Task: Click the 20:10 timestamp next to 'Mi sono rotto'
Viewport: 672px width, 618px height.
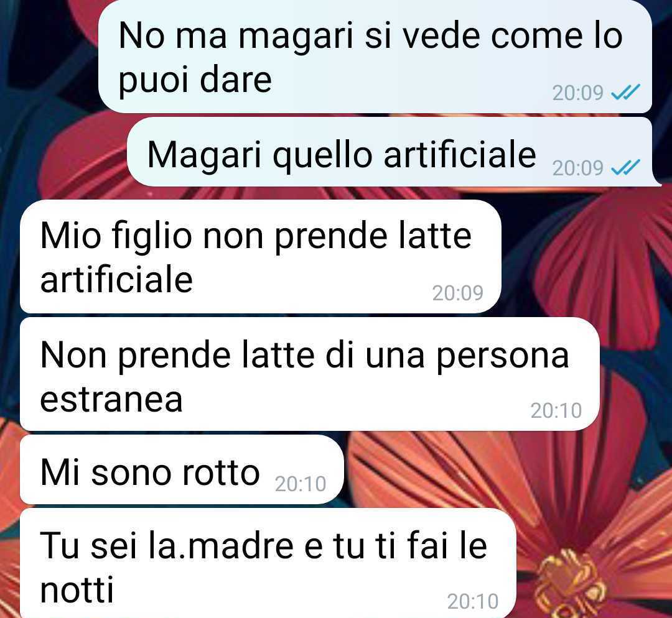Action: tap(301, 484)
